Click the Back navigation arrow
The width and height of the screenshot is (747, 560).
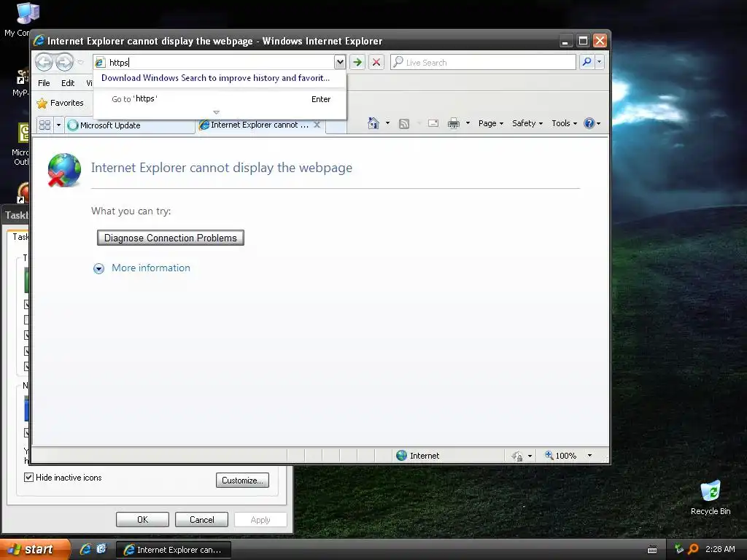[44, 63]
